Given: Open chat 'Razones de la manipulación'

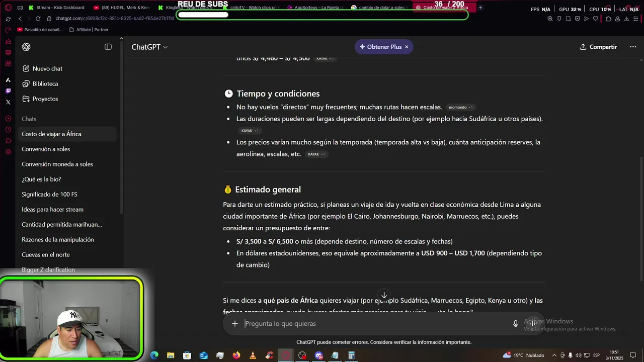Looking at the screenshot, I should (67, 239).
